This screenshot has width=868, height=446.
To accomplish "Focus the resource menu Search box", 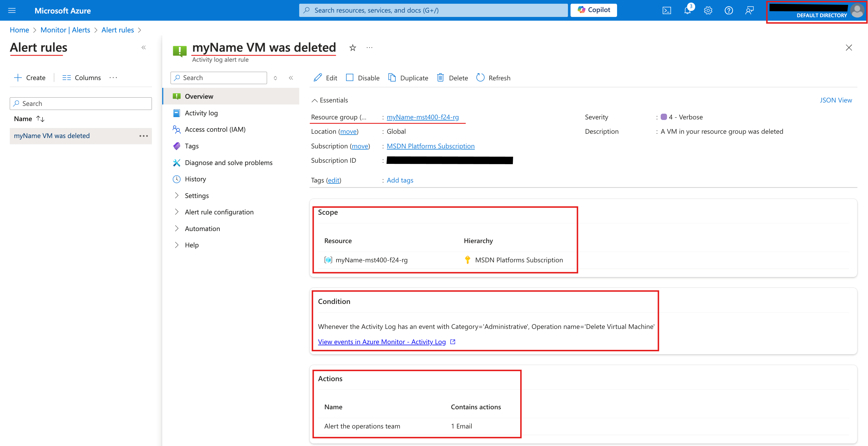I will tap(219, 78).
